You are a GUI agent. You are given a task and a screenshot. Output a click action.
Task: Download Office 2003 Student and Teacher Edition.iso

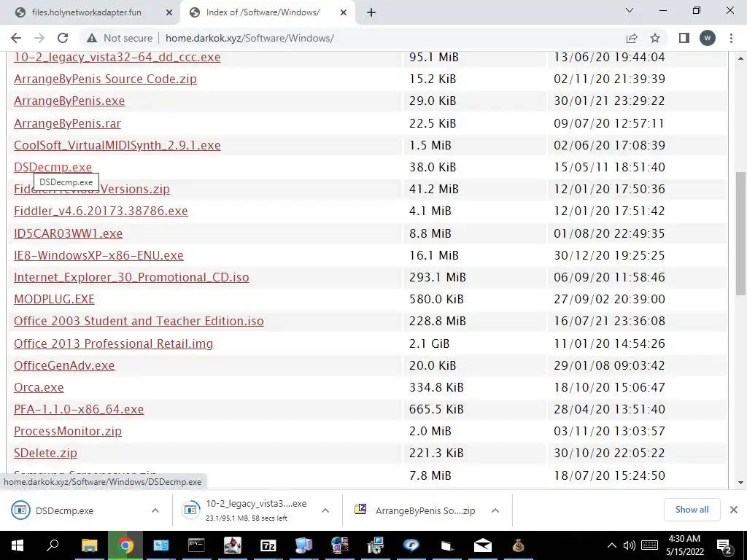[139, 321]
